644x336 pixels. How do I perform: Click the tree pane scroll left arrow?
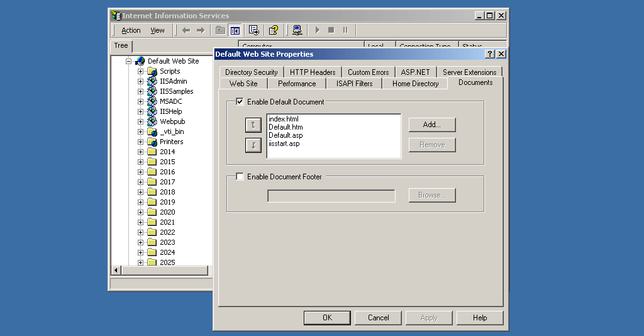[x=116, y=271]
